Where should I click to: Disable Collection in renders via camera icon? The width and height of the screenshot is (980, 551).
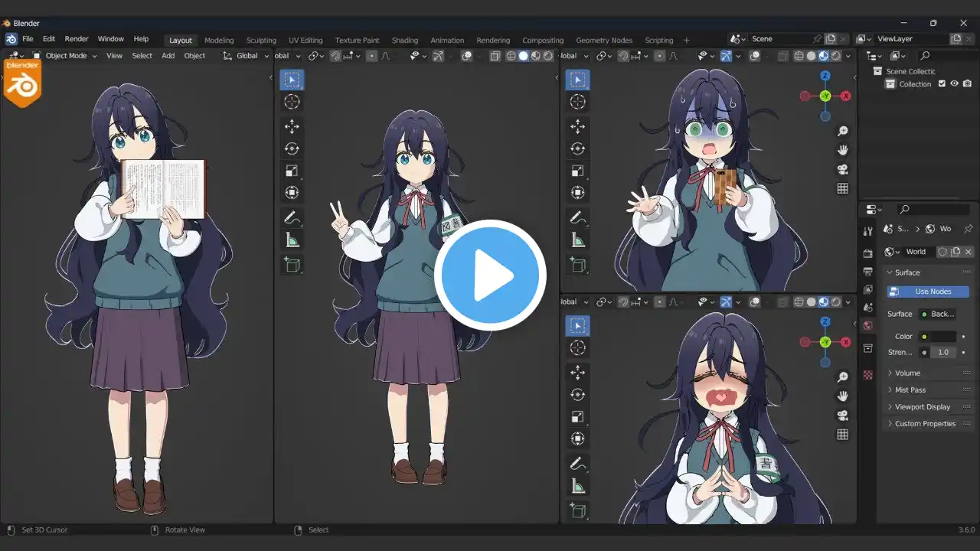[x=967, y=84]
